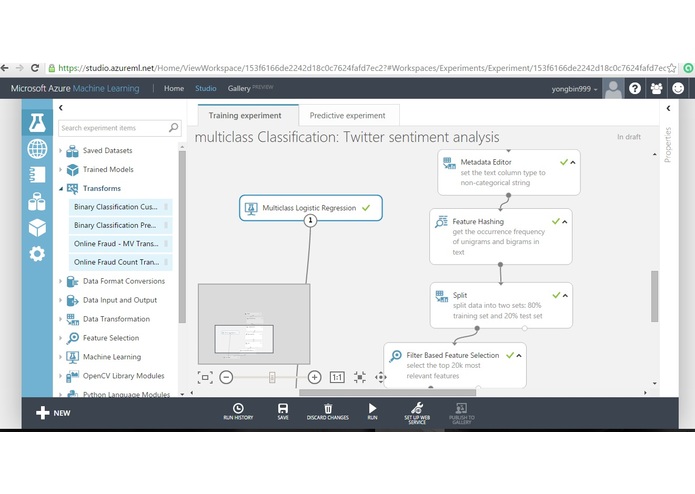This screenshot has width=695, height=494.
Task: Expand the OpenCV Library Modules category
Action: click(x=61, y=376)
